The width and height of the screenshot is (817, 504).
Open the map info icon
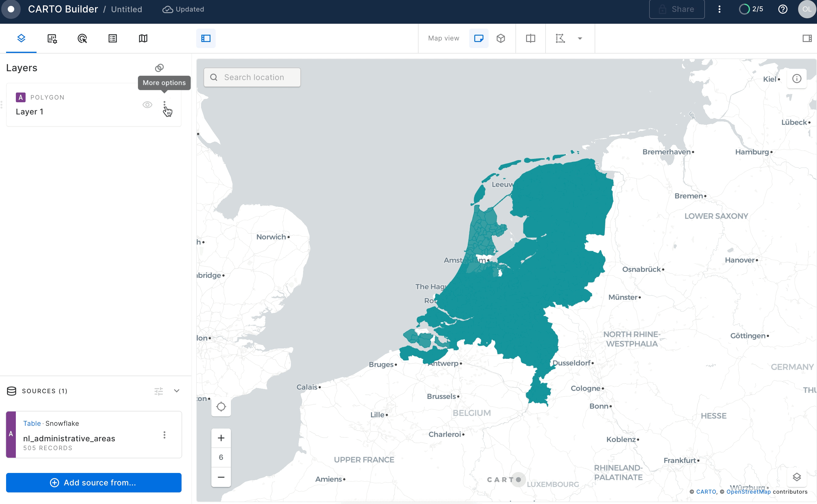(x=797, y=78)
